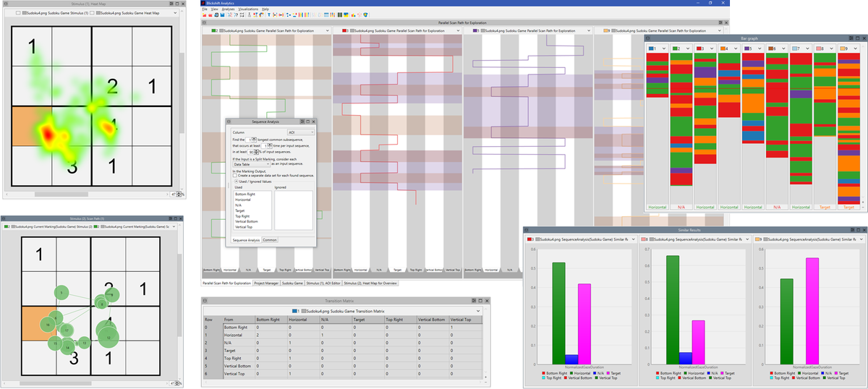Click the data table grid toolbar icon
The image size is (868, 389).
[326, 15]
